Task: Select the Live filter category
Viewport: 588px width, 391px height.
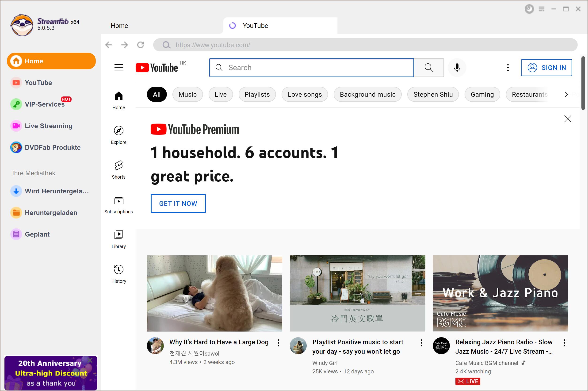Action: 220,94
